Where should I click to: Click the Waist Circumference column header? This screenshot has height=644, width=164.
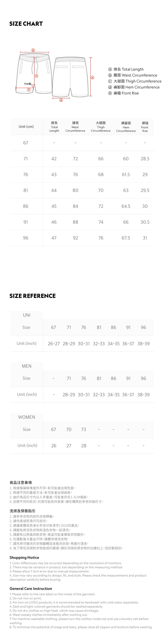(75, 127)
